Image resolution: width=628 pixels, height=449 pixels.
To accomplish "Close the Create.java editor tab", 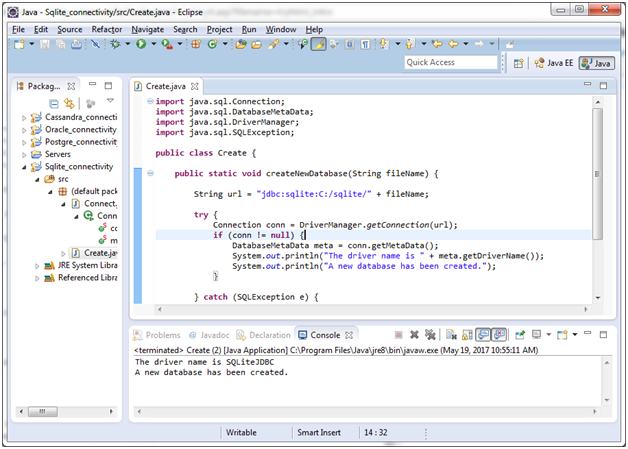I will pyautogui.click(x=195, y=86).
